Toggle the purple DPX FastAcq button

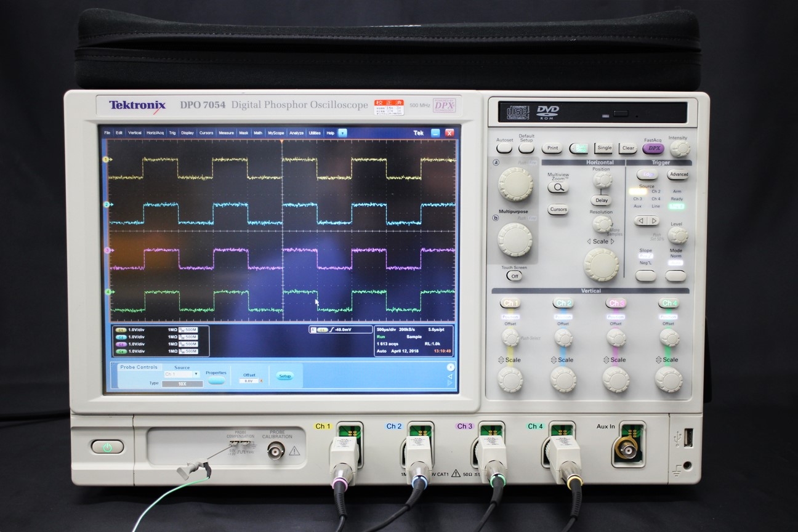pos(654,148)
